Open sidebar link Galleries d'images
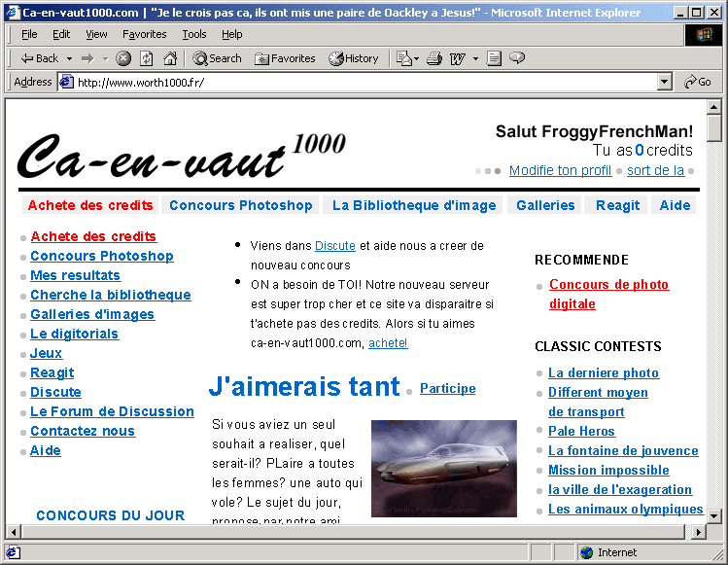 pyautogui.click(x=92, y=314)
